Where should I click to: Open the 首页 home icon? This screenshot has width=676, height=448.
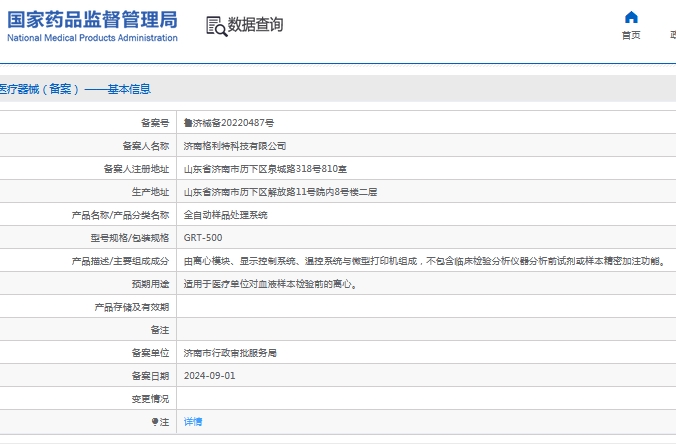[631, 17]
